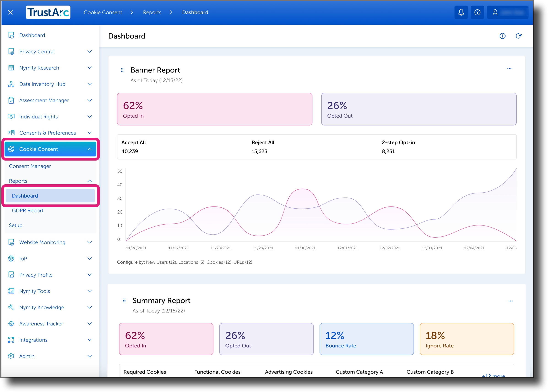Image resolution: width=548 pixels, height=392 pixels.
Task: Open the Banner Report options menu
Action: (x=510, y=68)
